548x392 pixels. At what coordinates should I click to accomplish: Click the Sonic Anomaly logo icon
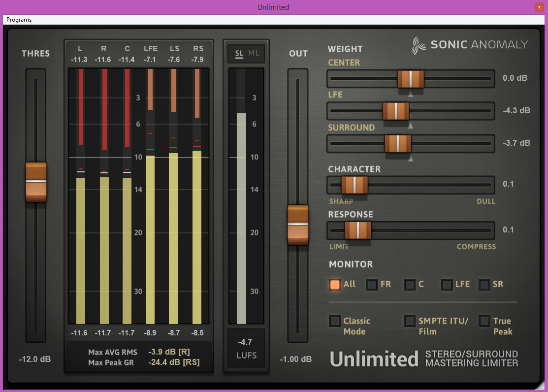coord(419,45)
